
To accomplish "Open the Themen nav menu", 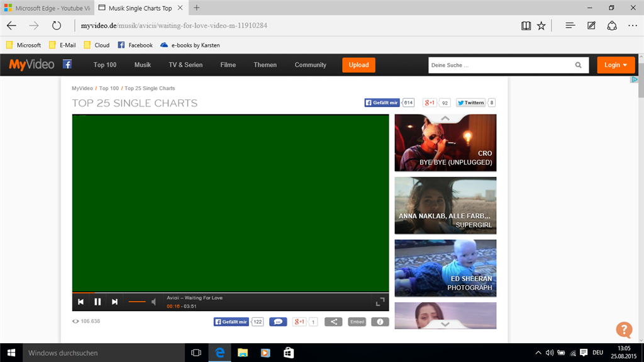I will [265, 65].
